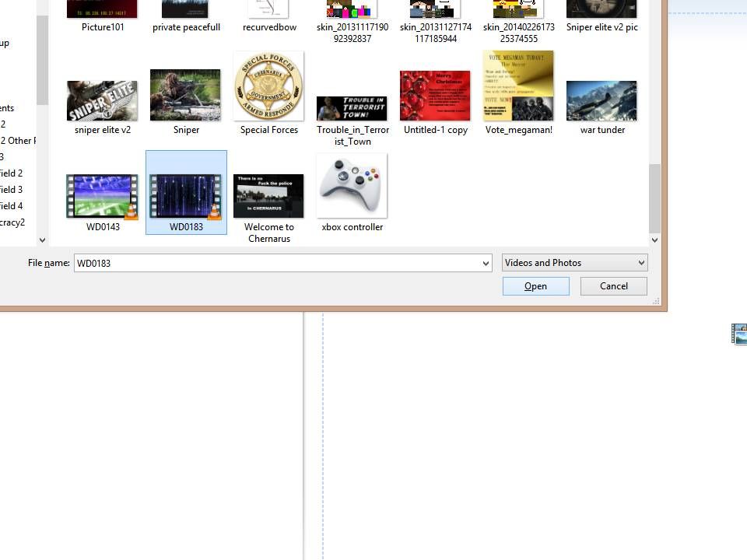Open the 'ield 2' folder in navigation pane

10,173
